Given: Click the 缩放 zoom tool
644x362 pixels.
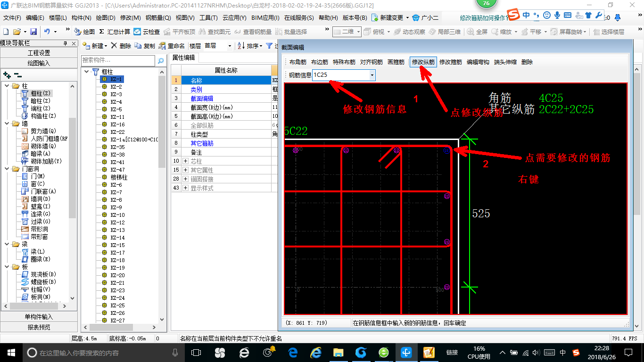Looking at the screenshot, I should coord(502,32).
